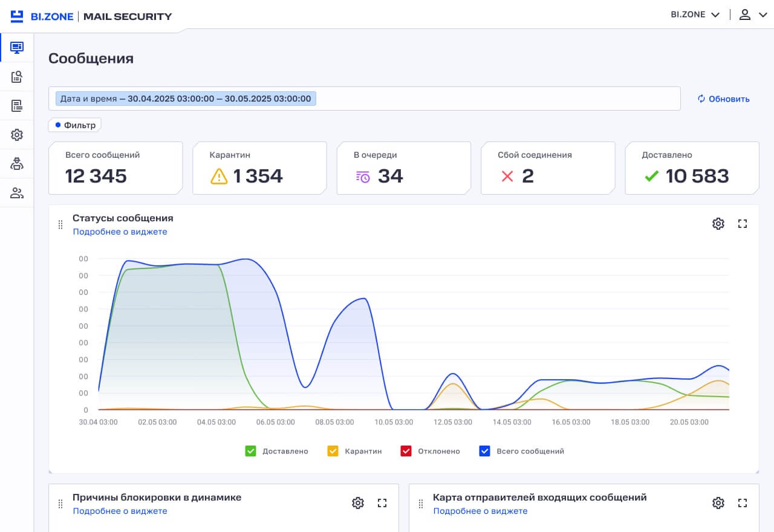This screenshot has height=532, width=774.
Task: Open the settings gear in sidebar
Action: 17,135
